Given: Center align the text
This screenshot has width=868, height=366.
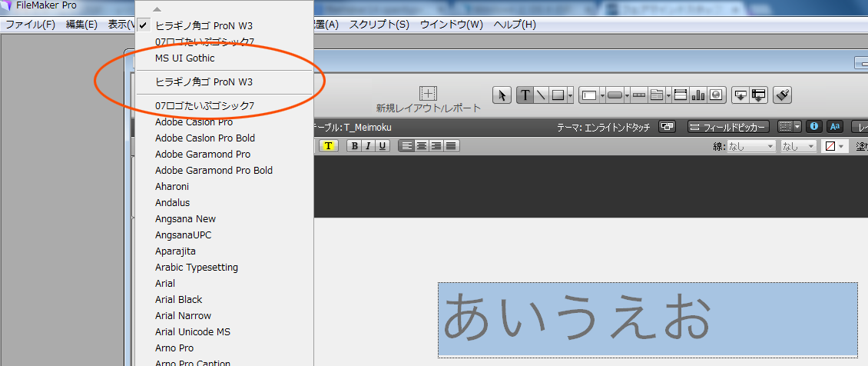Looking at the screenshot, I should (x=422, y=146).
